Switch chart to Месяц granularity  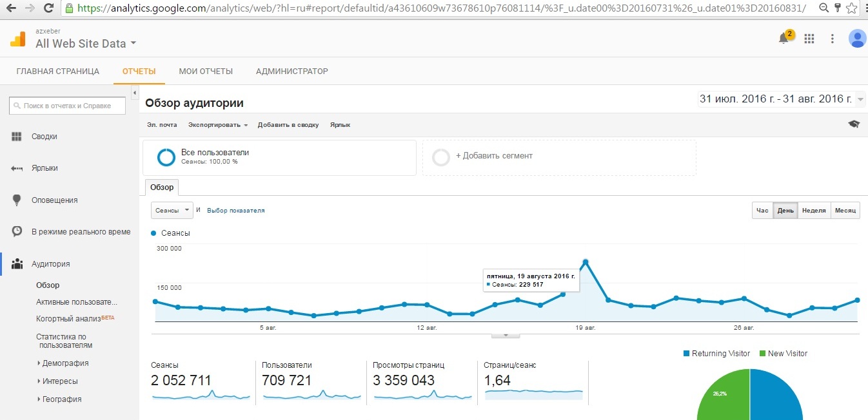click(x=845, y=211)
